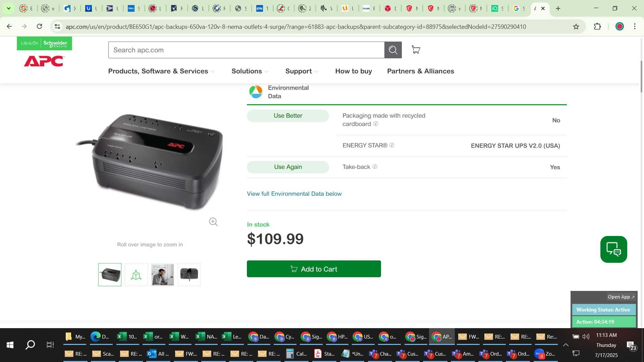Switch to the Dell browser tab
Viewport: 644px width, 362px height.
(x=134, y=8)
